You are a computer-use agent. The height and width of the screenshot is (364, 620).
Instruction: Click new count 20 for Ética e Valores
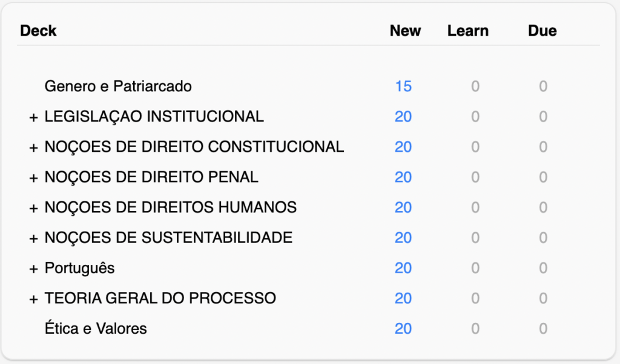[x=403, y=328]
